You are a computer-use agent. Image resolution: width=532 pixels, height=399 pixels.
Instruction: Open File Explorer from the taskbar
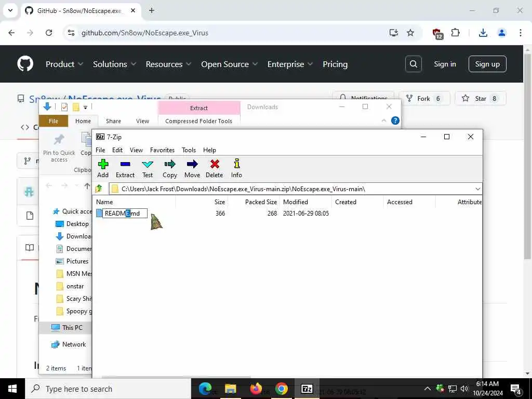[230, 389]
